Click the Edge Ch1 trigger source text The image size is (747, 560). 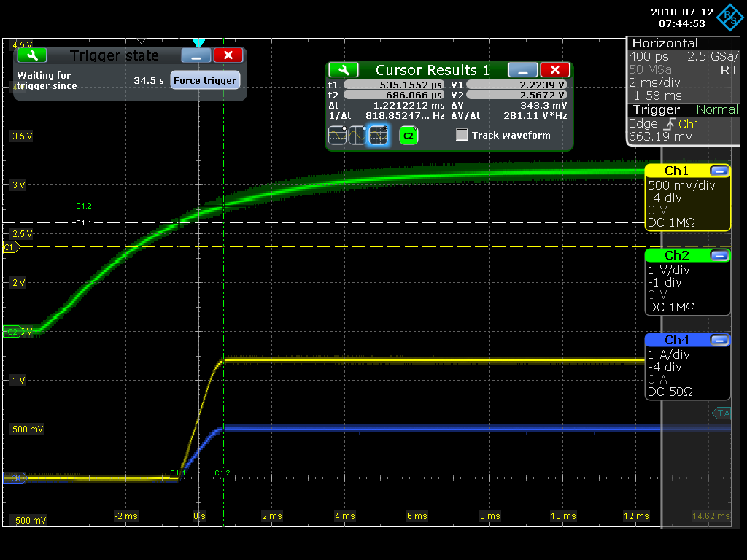[x=664, y=124]
